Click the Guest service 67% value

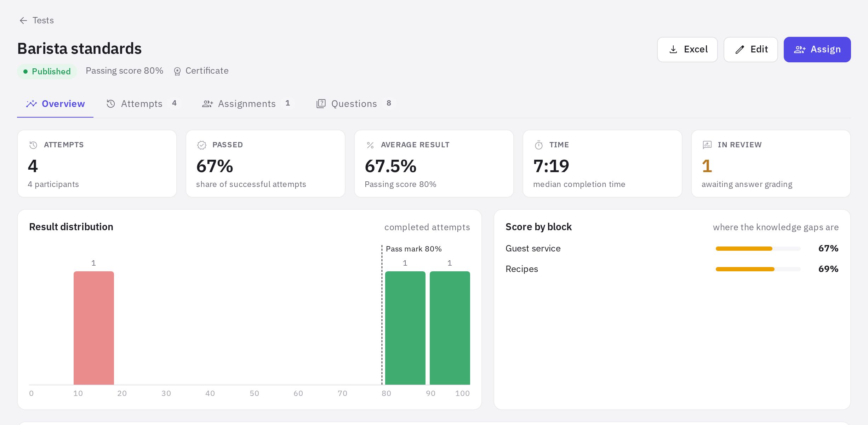[x=828, y=249]
